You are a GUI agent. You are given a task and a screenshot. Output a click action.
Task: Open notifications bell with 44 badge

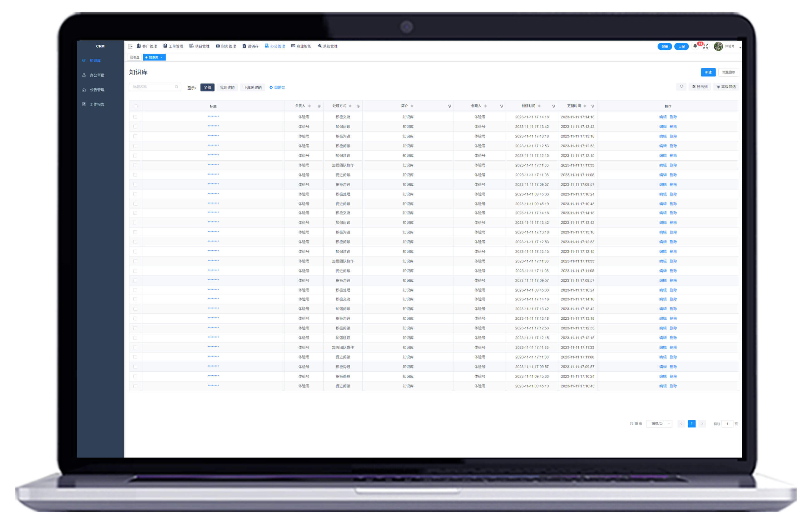pos(695,46)
